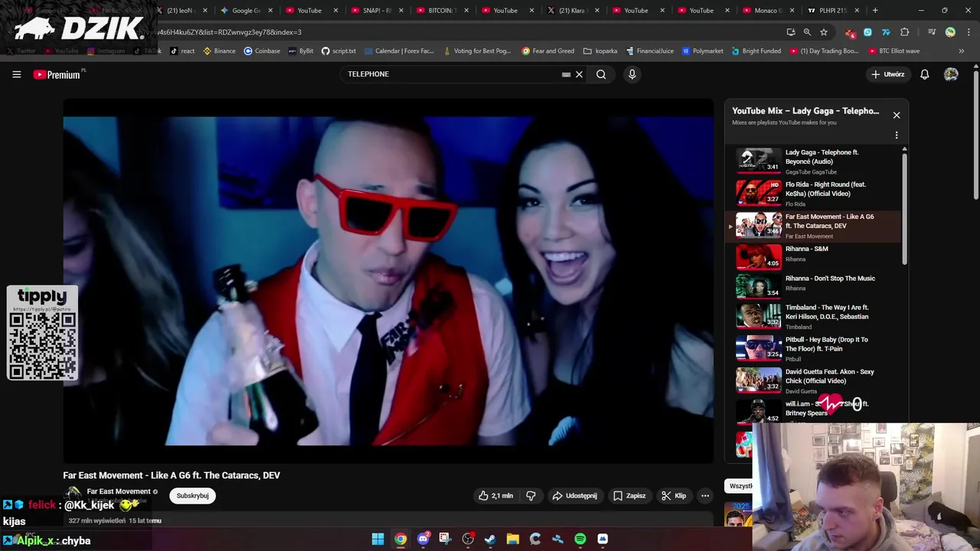Open the ByBit bookmark
The height and width of the screenshot is (551, 980).
pos(300,51)
